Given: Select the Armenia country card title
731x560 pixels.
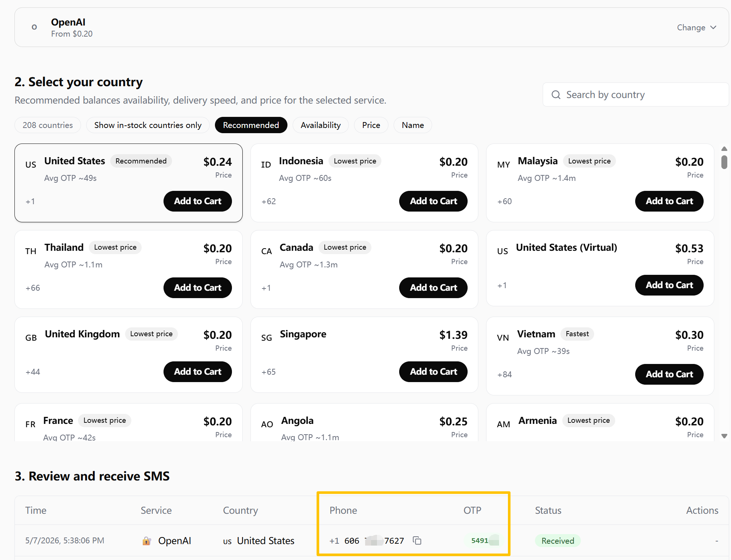Looking at the screenshot, I should point(538,421).
